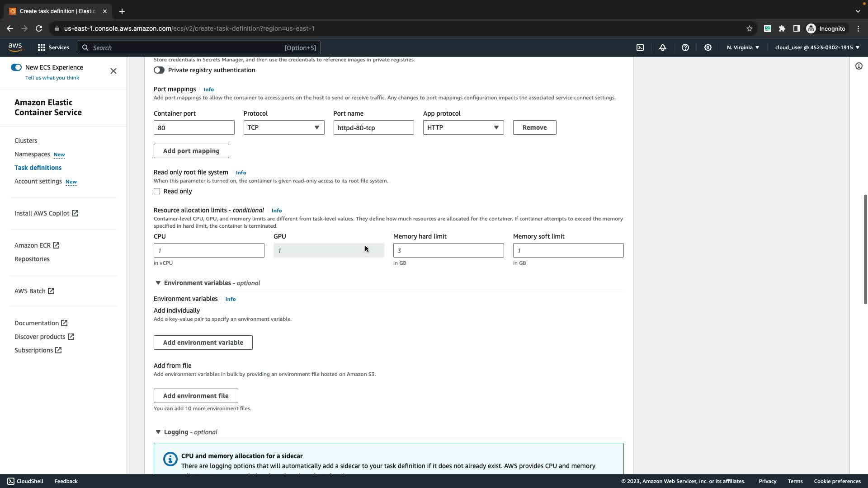Collapse Environment variables section
This screenshot has height=488, width=868.
(x=158, y=283)
